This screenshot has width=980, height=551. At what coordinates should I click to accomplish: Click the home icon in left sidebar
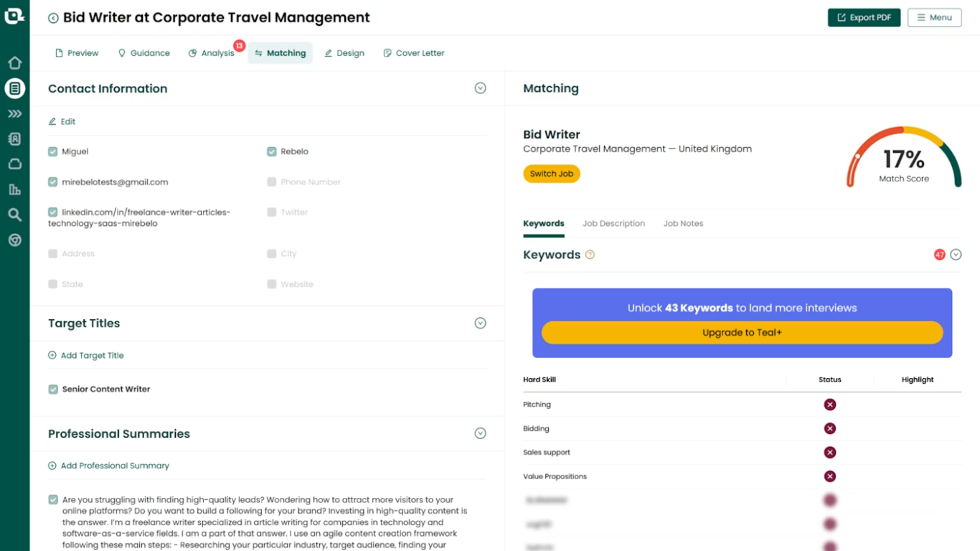pos(14,63)
